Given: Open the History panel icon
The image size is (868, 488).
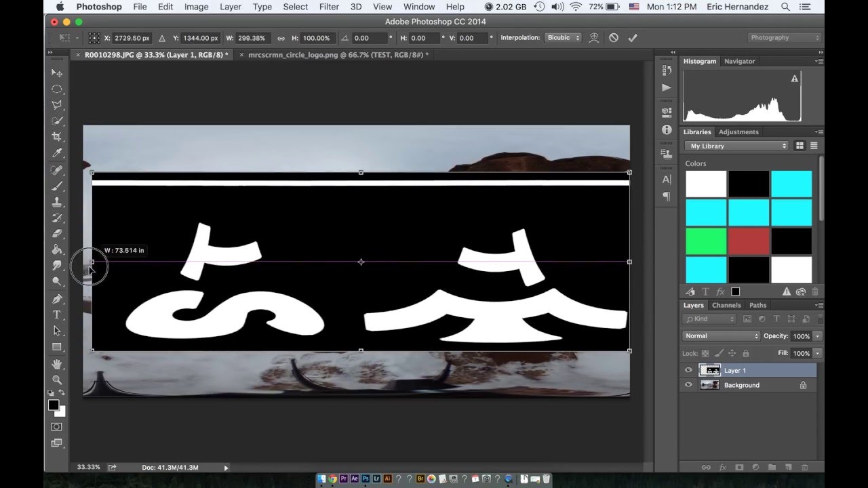Looking at the screenshot, I should [x=667, y=70].
